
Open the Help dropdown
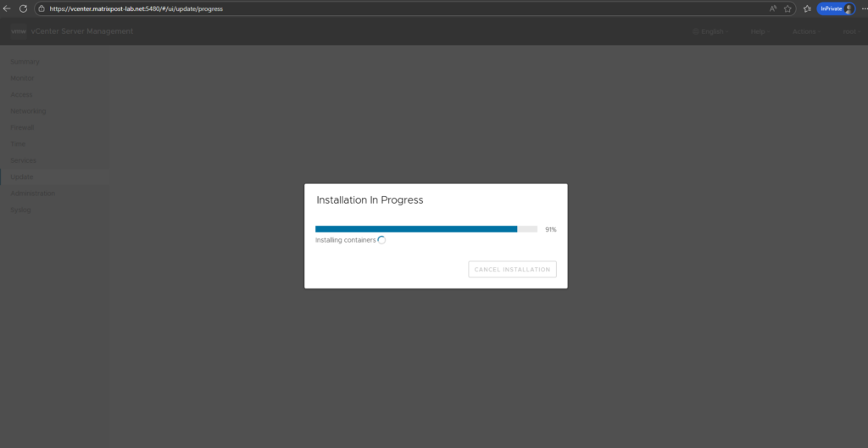coord(760,31)
